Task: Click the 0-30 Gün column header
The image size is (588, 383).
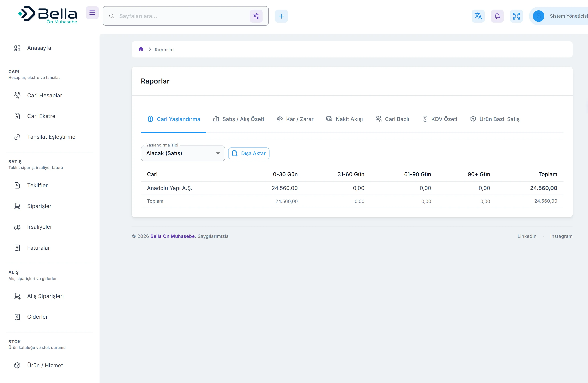Action: [x=285, y=174]
